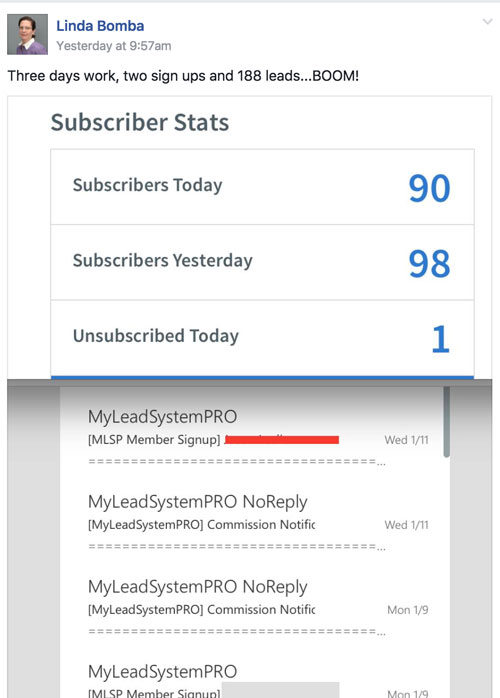The image size is (500, 698).
Task: Select the Subscribers Yesterday row
Action: point(262,263)
